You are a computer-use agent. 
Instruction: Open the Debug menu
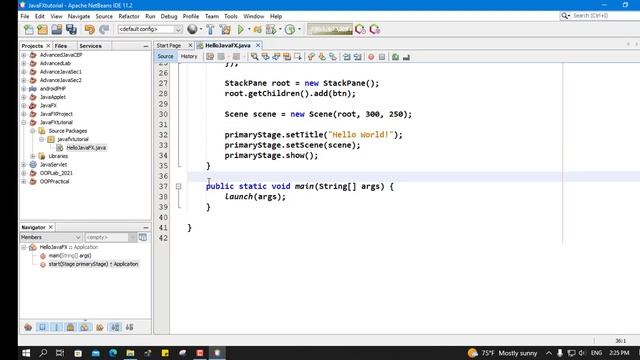169,16
